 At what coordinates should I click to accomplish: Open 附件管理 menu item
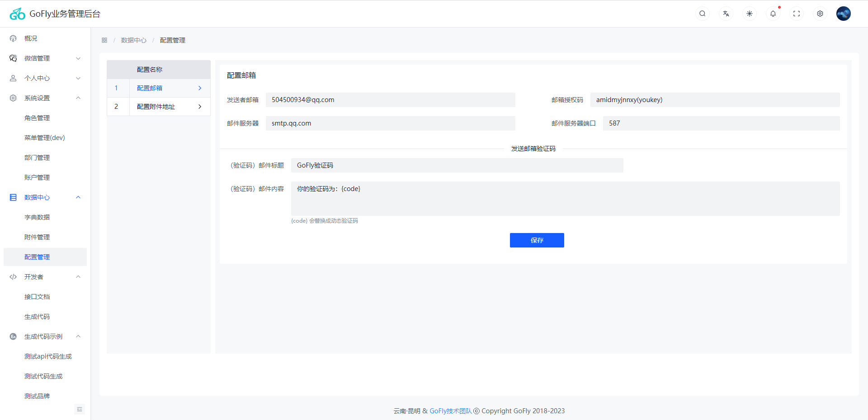point(37,237)
